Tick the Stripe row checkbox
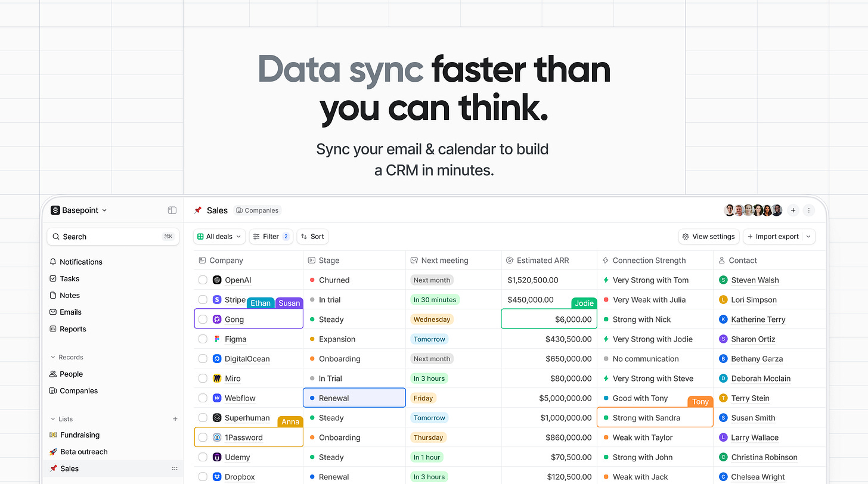The height and width of the screenshot is (484, 868). (203, 300)
